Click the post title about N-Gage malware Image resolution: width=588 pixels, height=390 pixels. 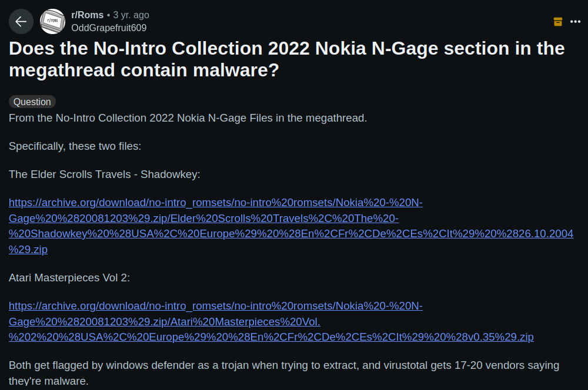pyautogui.click(x=287, y=59)
